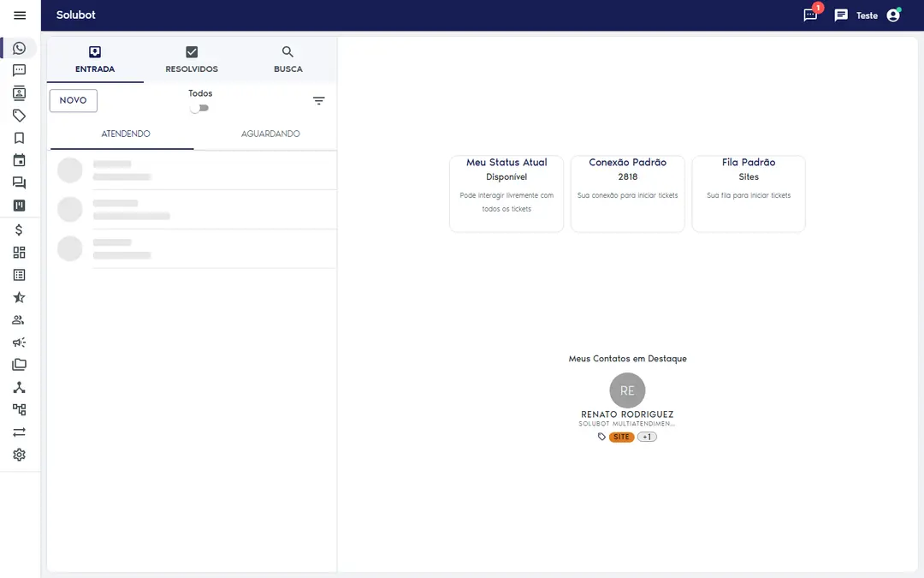Image resolution: width=924 pixels, height=578 pixels.
Task: Open the dollar sign finance icon
Action: (x=20, y=230)
